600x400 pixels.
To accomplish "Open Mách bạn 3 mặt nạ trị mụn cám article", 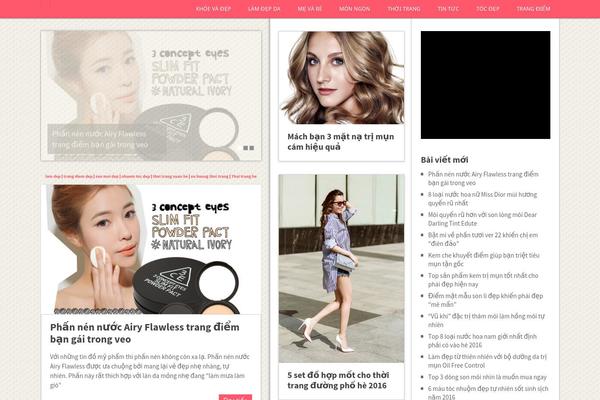I will [341, 142].
